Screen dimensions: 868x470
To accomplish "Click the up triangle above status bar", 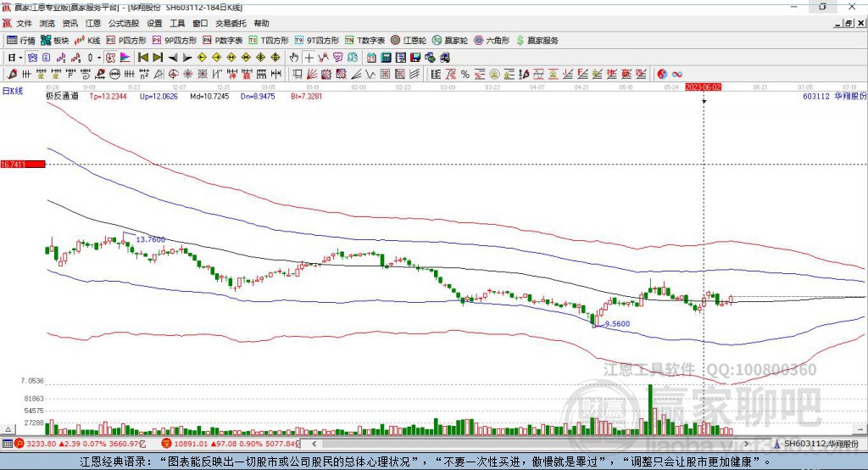I will tap(8, 429).
